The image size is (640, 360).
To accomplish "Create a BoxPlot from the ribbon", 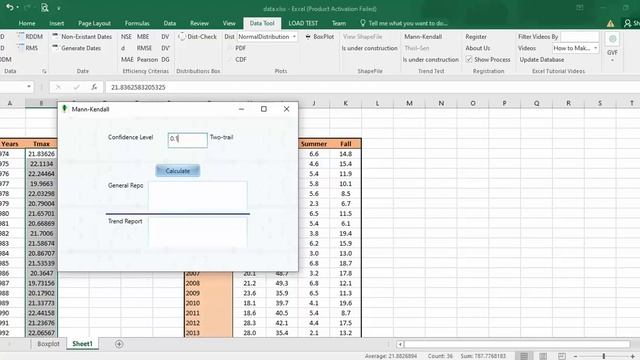I will pyautogui.click(x=320, y=36).
